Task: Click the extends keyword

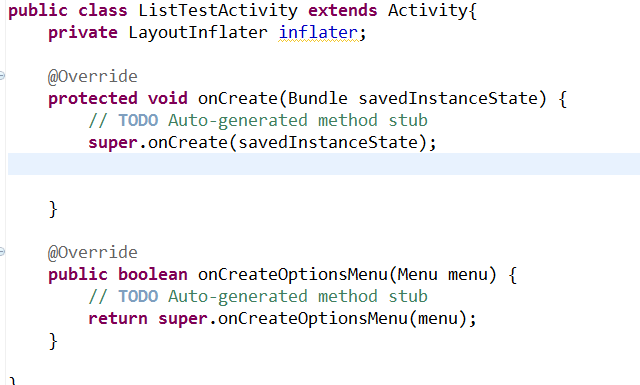Action: [x=343, y=11]
